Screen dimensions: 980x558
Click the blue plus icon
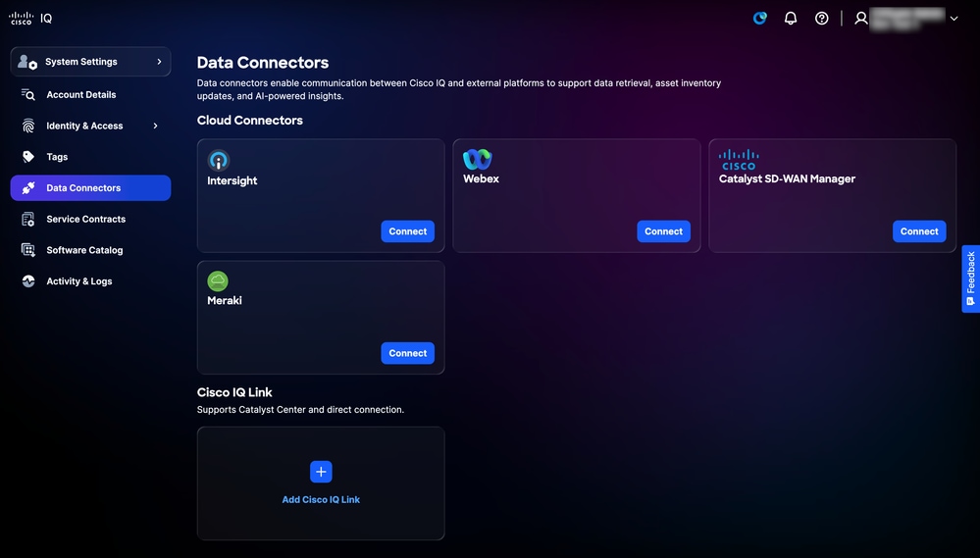click(x=321, y=472)
